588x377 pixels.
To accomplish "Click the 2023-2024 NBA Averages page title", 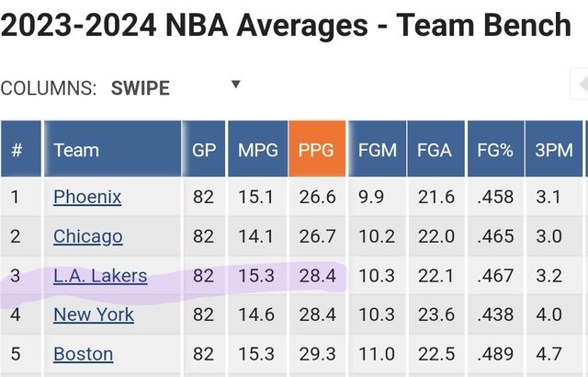I will pyautogui.click(x=286, y=25).
